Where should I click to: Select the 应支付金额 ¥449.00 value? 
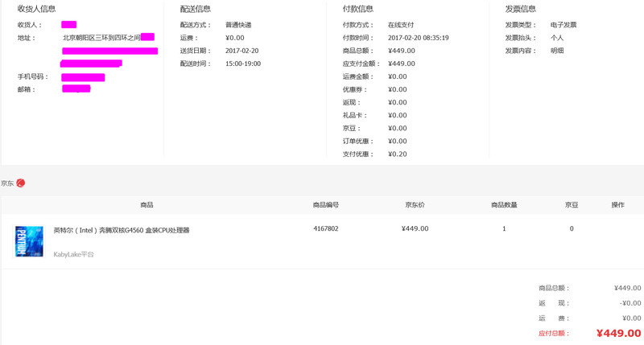click(401, 64)
